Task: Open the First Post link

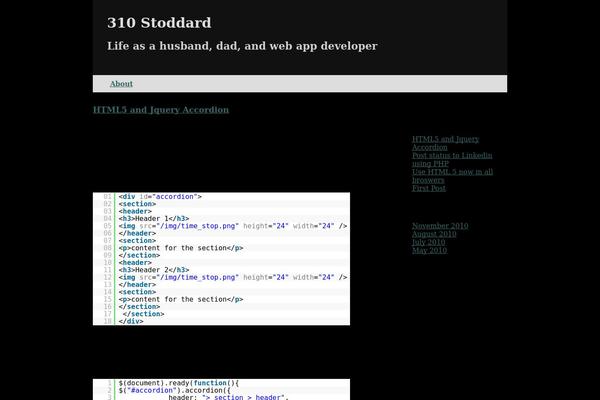Action: (x=429, y=188)
